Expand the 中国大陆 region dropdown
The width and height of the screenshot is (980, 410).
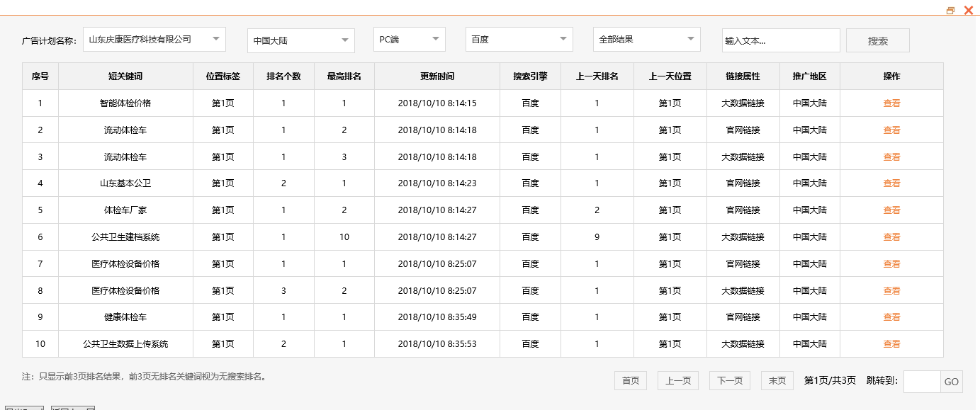(300, 40)
